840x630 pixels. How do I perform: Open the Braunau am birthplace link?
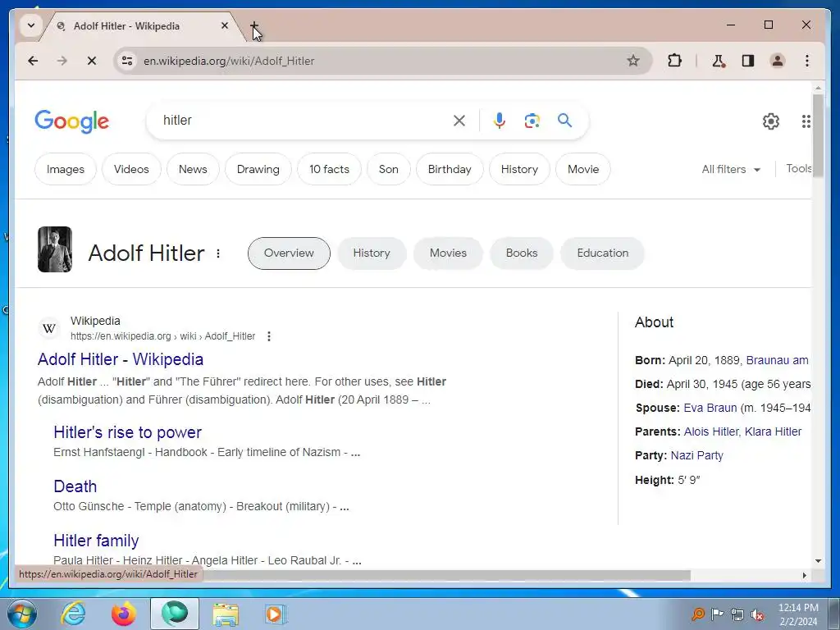[x=778, y=361]
